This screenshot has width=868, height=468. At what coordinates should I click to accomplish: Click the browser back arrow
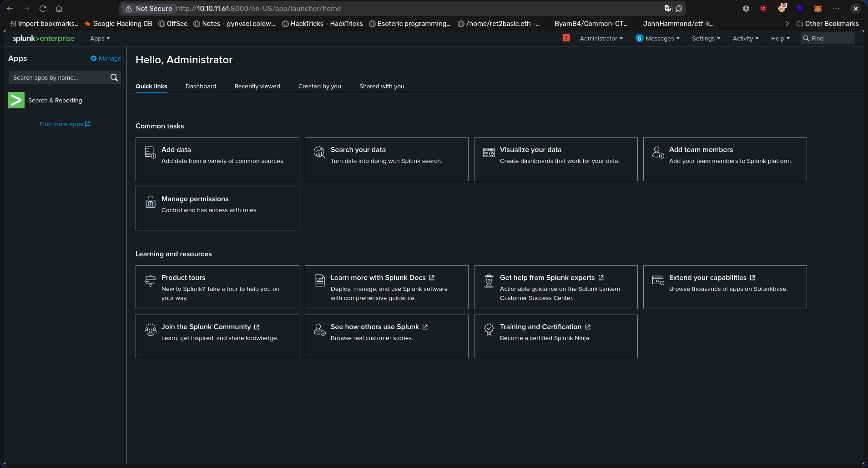[x=10, y=9]
